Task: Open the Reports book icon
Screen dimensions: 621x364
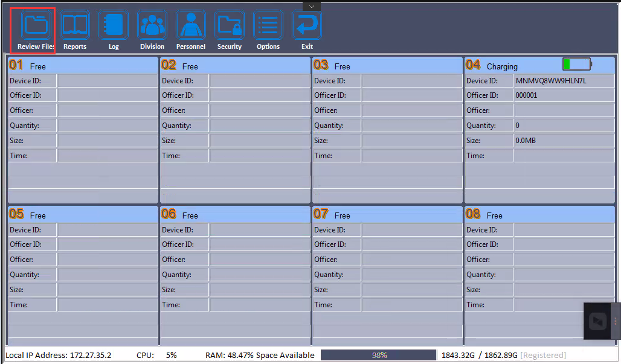Action: [75, 26]
